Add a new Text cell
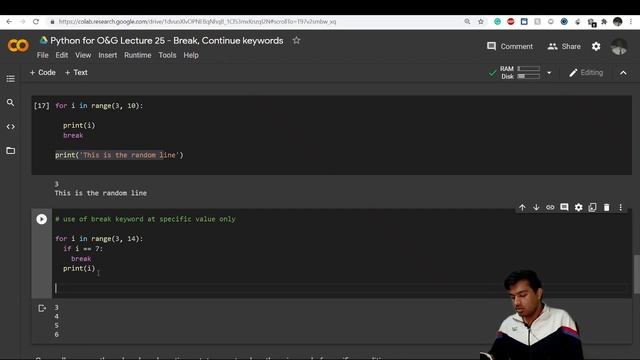The image size is (640, 360). [76, 73]
